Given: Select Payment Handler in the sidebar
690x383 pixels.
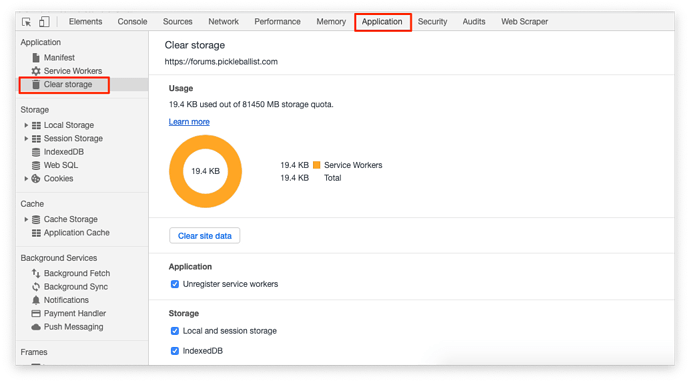Looking at the screenshot, I should point(75,313).
